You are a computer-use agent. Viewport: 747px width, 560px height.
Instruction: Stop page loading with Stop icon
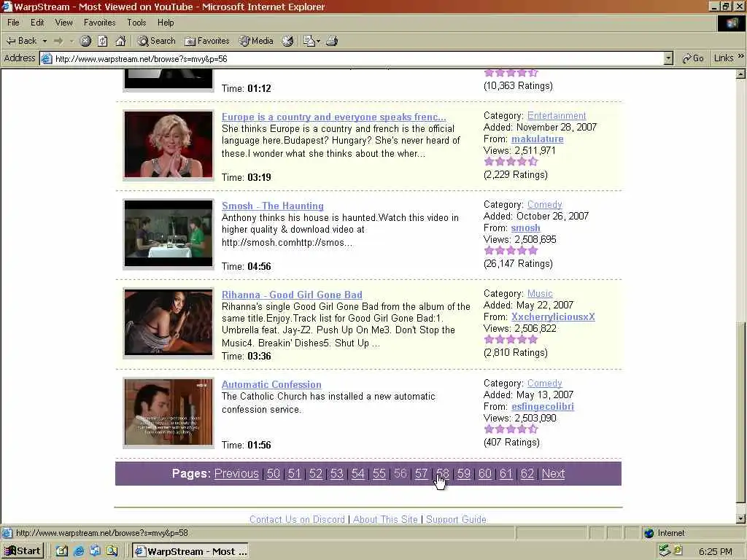click(x=85, y=41)
